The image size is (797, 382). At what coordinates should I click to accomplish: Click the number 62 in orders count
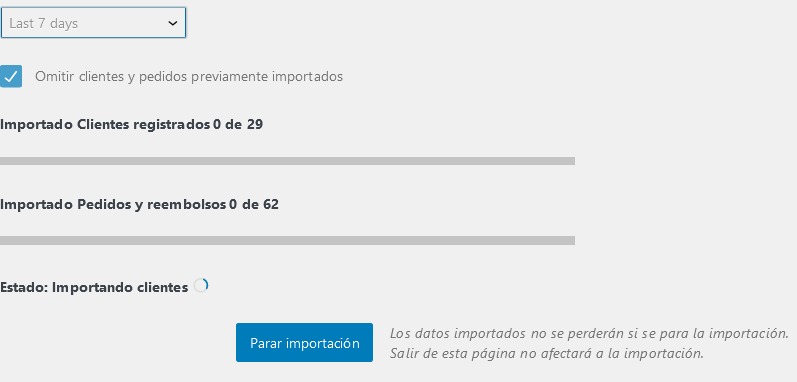click(271, 205)
